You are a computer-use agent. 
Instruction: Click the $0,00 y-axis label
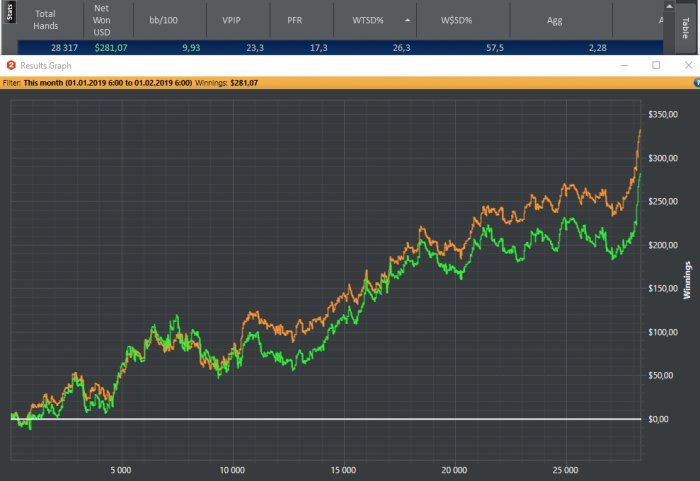658,419
